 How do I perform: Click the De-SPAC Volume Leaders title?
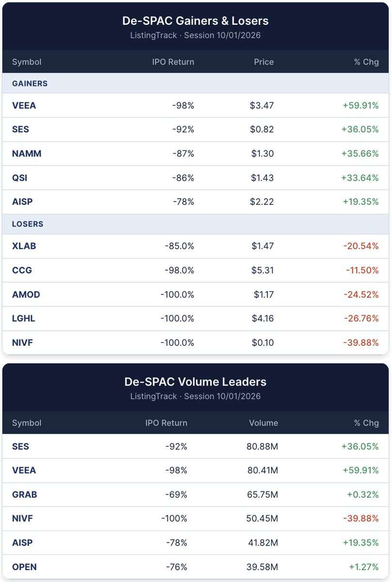point(195,382)
